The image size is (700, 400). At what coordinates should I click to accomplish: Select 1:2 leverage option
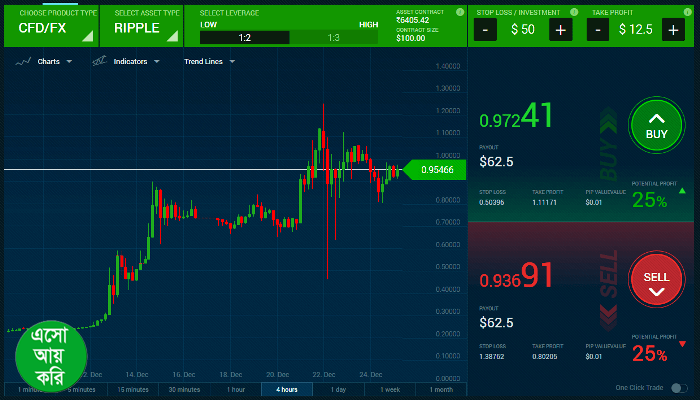244,37
